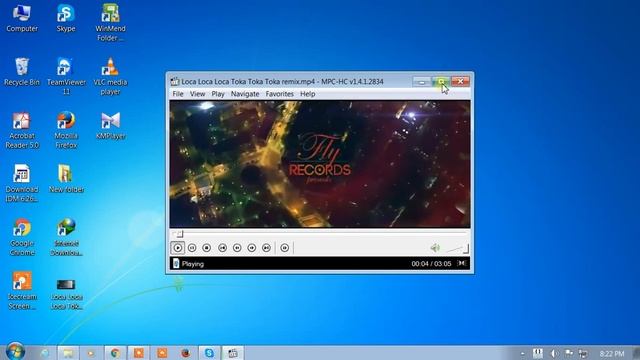Viewport: 640px width, 360px height.
Task: Show hidden icons in system tray
Action: coord(522,353)
